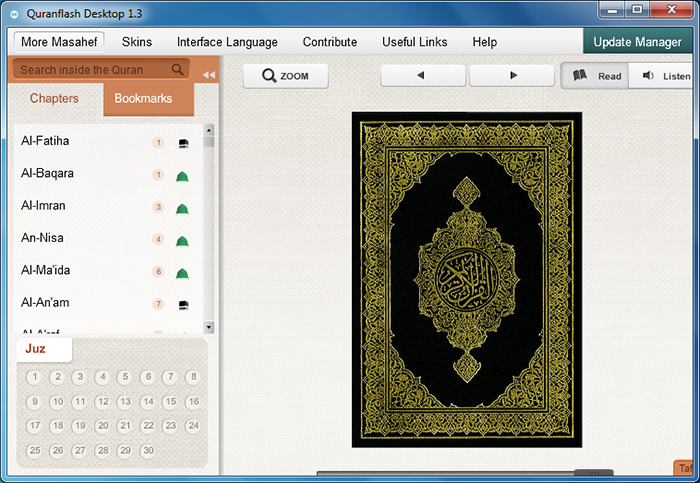Collapse the sidebar with double-arrow icon
Image resolution: width=700 pixels, height=483 pixels.
pos(208,75)
